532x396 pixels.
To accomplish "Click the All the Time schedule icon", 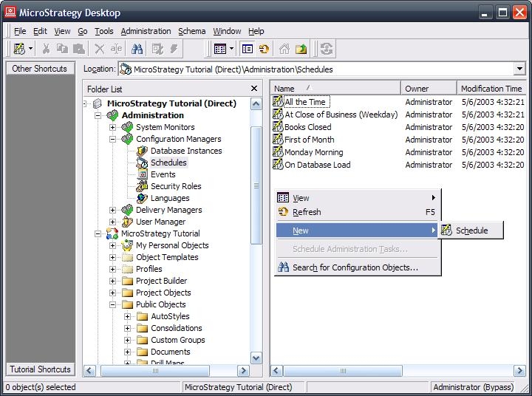I will click(x=278, y=101).
